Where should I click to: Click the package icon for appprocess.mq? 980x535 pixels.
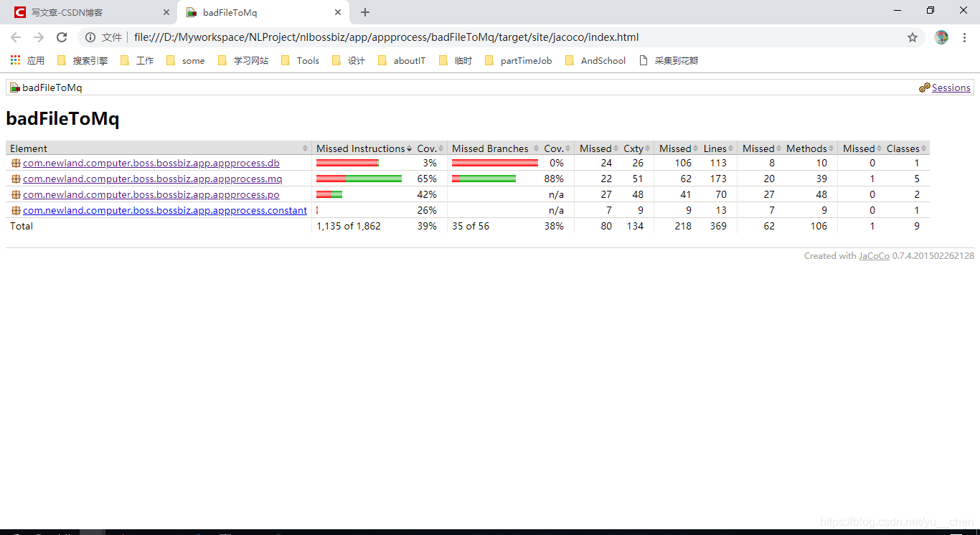[16, 179]
